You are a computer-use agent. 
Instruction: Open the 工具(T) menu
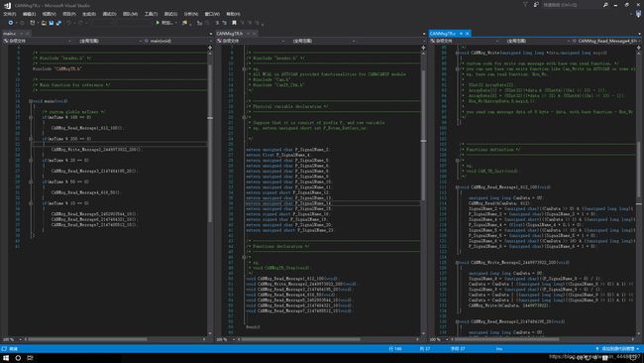click(x=152, y=14)
